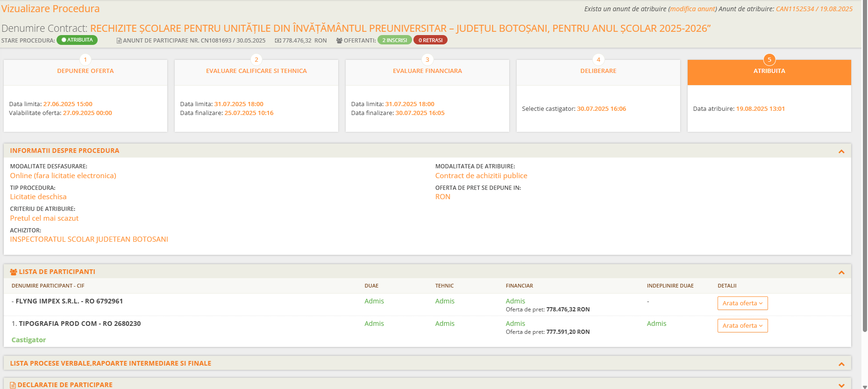Image resolution: width=868 pixels, height=389 pixels.
Task: Click the DENUMIRE PARTICIPANT - CIF column header
Action: (x=48, y=286)
